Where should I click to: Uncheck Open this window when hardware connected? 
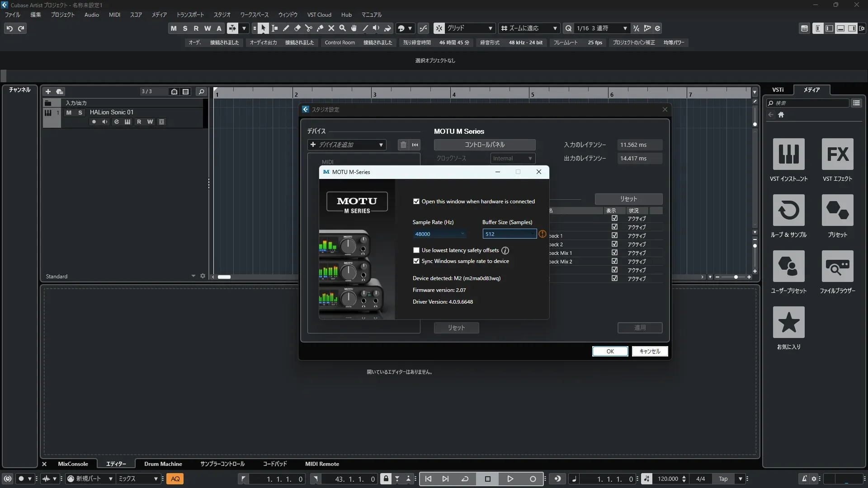(416, 202)
